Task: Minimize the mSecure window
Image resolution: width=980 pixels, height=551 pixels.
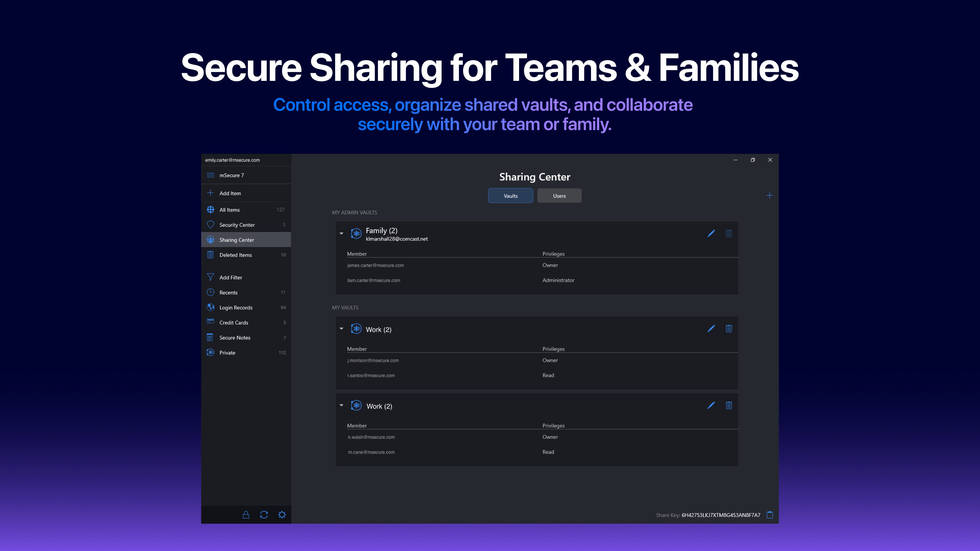Action: point(735,160)
